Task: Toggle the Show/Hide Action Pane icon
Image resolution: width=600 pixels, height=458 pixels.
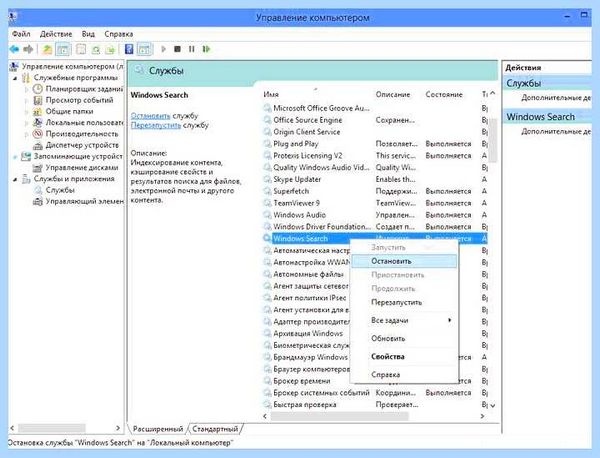Action: [145, 49]
